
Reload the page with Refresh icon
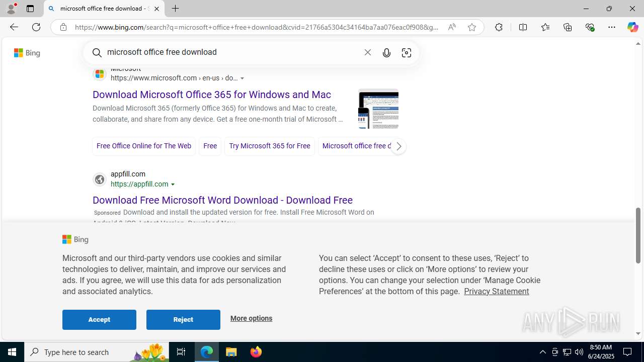click(36, 27)
